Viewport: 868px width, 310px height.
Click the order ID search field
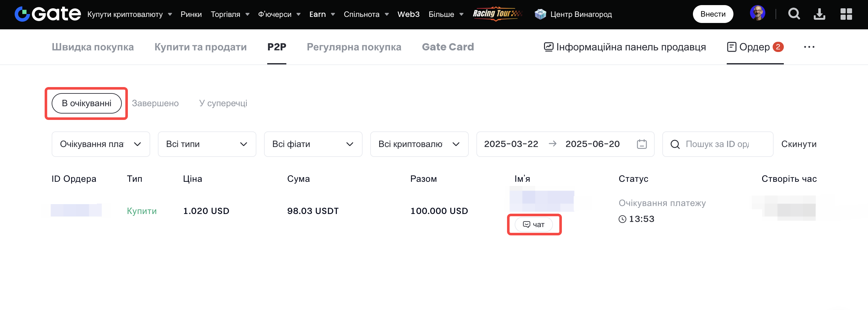point(721,144)
